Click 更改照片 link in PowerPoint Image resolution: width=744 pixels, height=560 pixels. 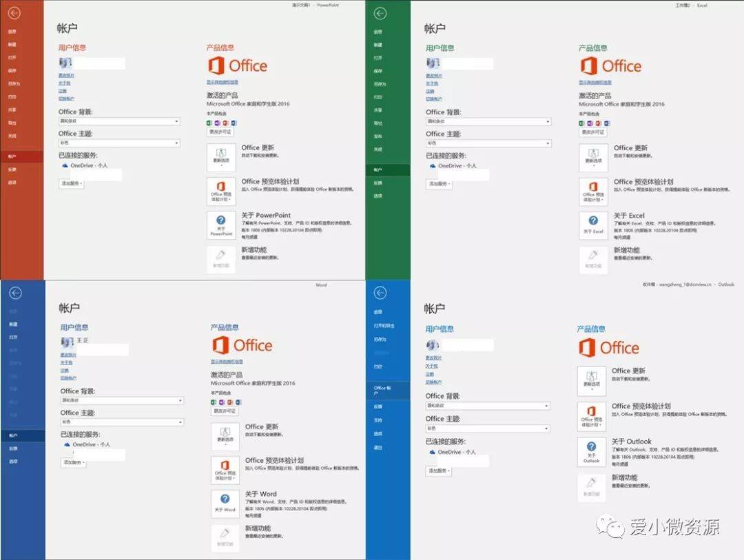(x=66, y=76)
